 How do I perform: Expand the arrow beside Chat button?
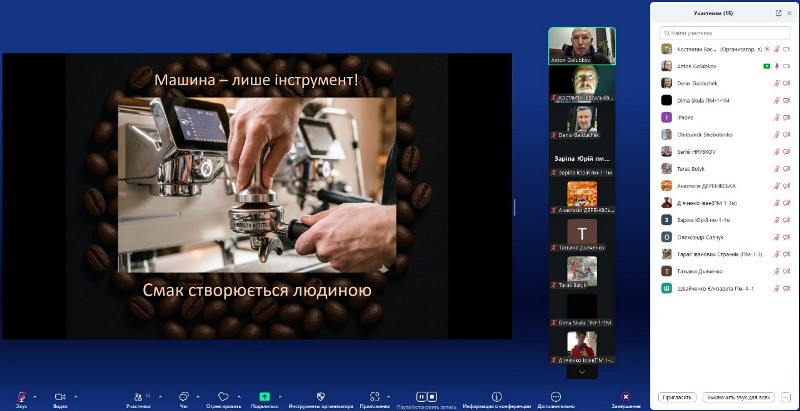[x=198, y=396]
